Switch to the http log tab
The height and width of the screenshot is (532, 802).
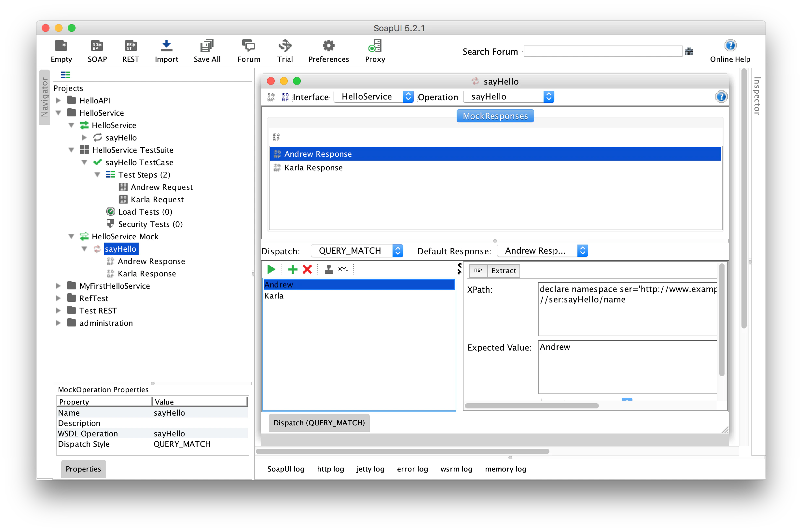pyautogui.click(x=330, y=469)
